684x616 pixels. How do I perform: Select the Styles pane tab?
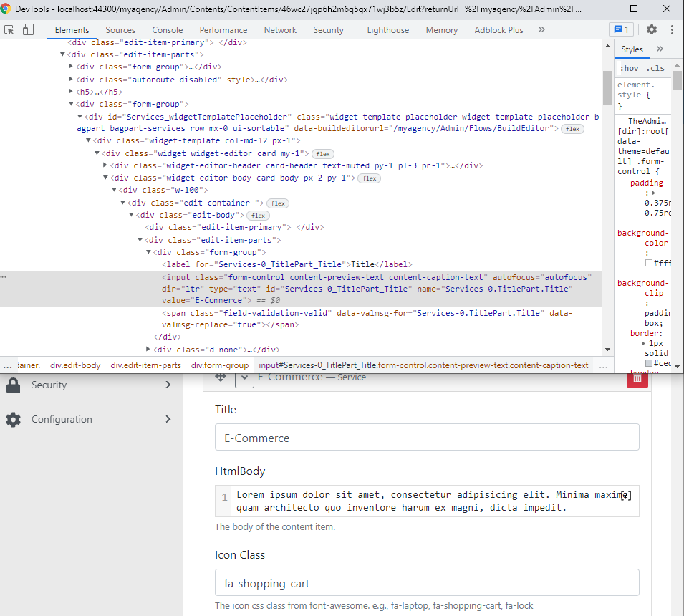pos(632,49)
